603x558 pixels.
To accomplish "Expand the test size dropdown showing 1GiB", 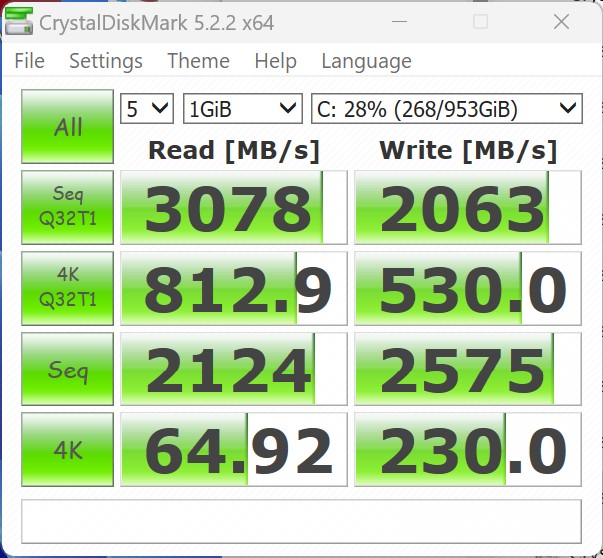I will [x=243, y=108].
